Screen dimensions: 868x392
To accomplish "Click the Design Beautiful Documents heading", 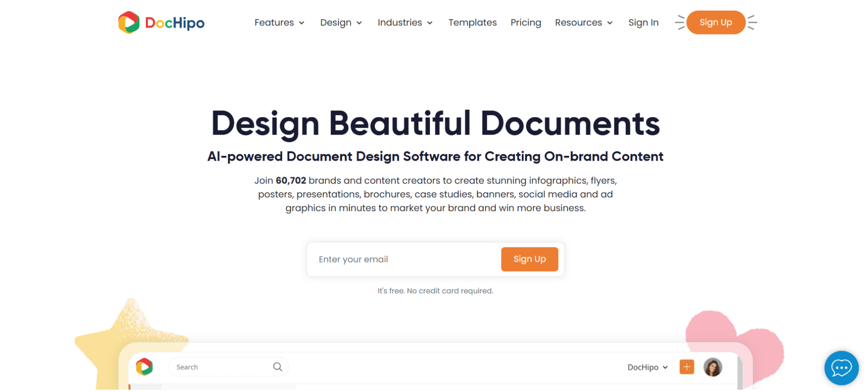I will click(x=435, y=124).
